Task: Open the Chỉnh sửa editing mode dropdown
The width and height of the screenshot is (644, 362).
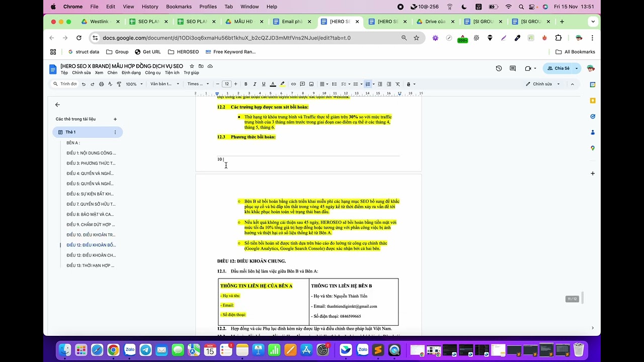Action: (x=543, y=84)
